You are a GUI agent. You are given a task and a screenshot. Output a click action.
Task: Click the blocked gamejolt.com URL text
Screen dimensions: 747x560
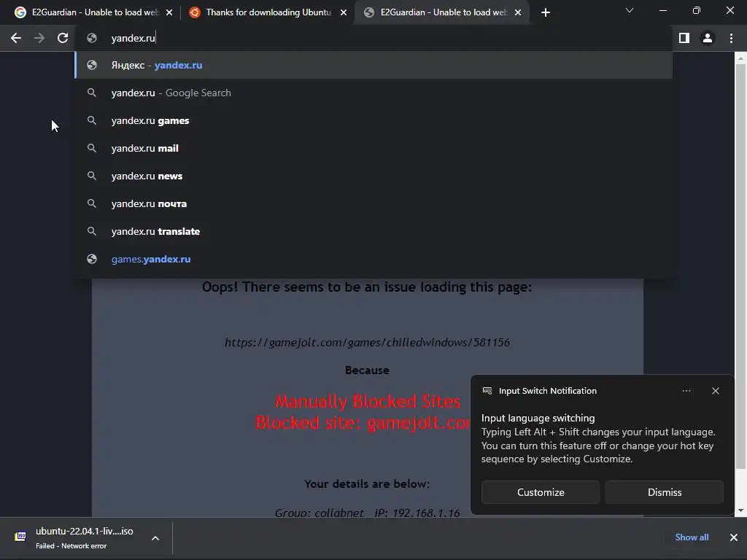point(367,343)
